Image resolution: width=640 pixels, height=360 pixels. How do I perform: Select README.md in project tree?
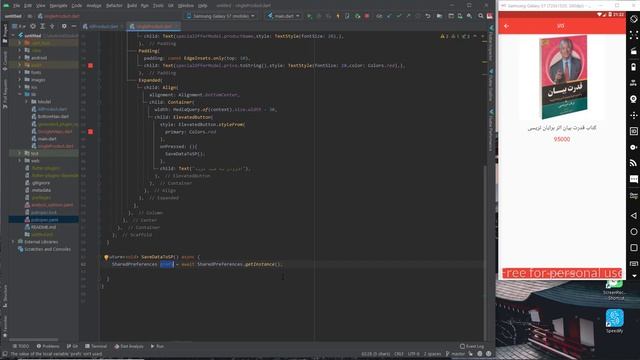(x=43, y=227)
